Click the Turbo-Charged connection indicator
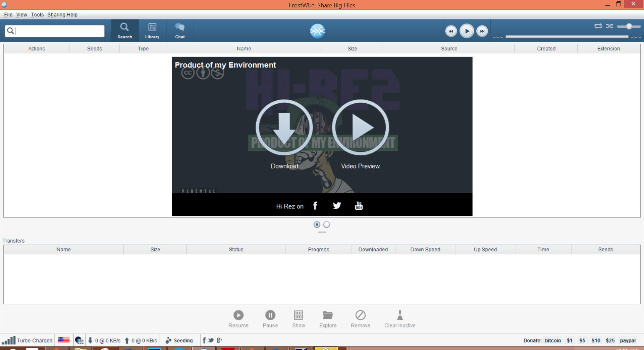This screenshot has height=350, width=644. click(27, 340)
